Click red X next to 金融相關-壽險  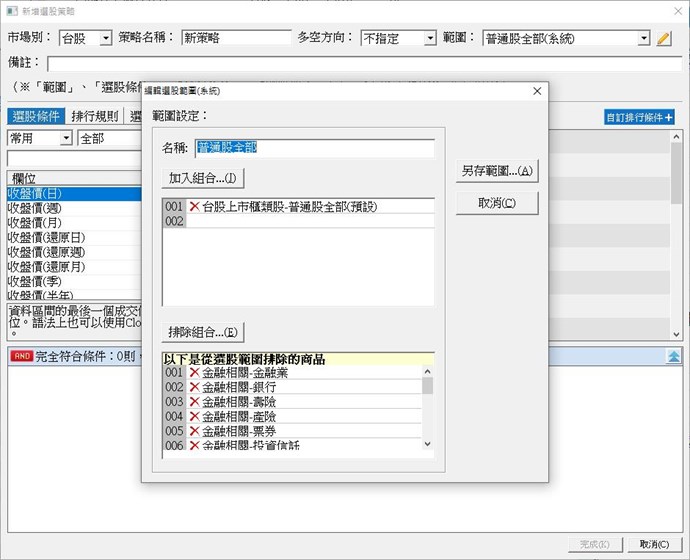tap(194, 401)
